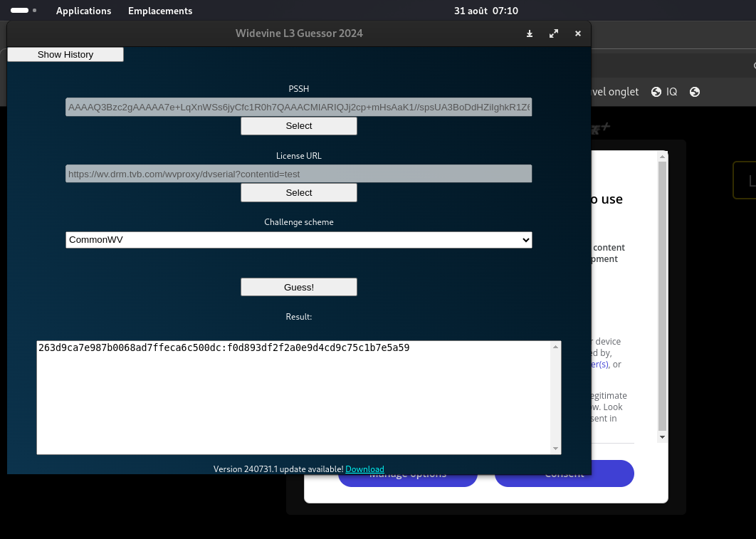Click the Widevine L3 Guessor 2024 title

point(299,33)
